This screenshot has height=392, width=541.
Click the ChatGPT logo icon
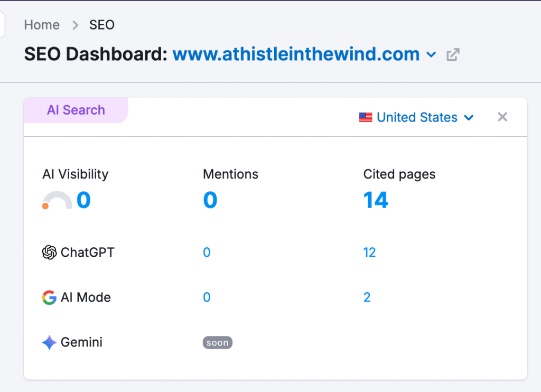49,252
